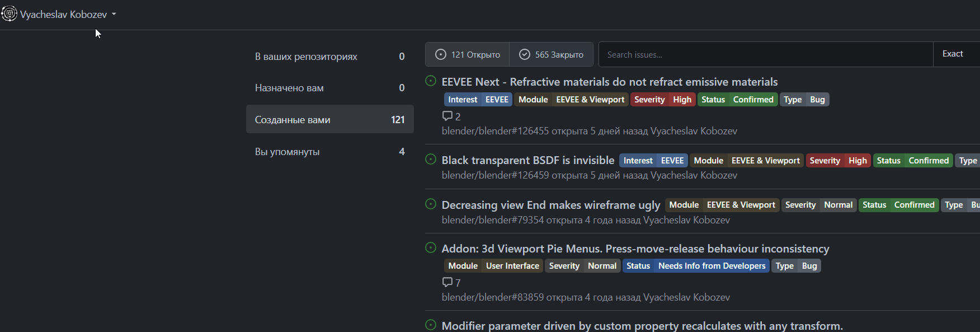Open issue Black transparent BSDF is invisible
Viewport: 980px width, 332px height.
point(527,160)
